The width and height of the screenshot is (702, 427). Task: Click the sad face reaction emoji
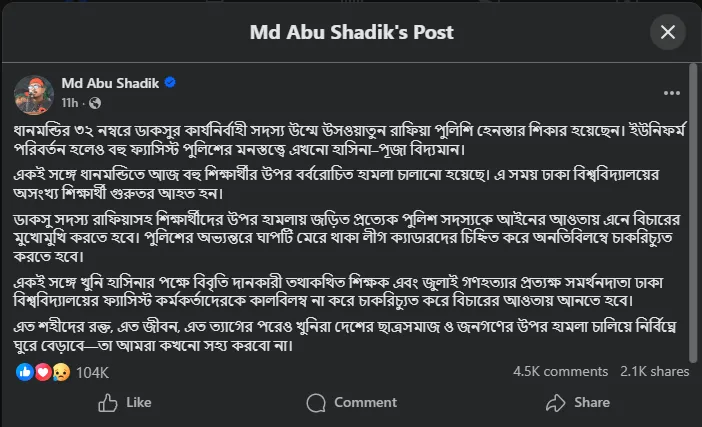coord(59,372)
